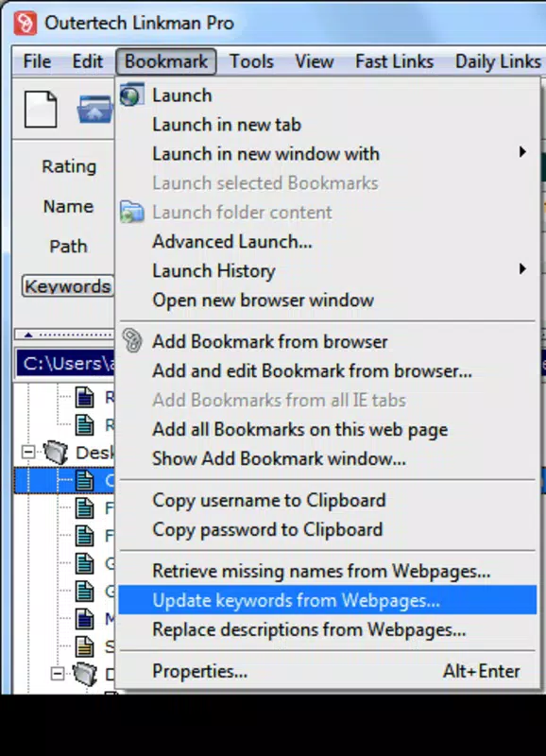Screen dimensions: 546x756
Task: Click the Linkman icon beside Add Bookmark
Action: pyautogui.click(x=131, y=341)
